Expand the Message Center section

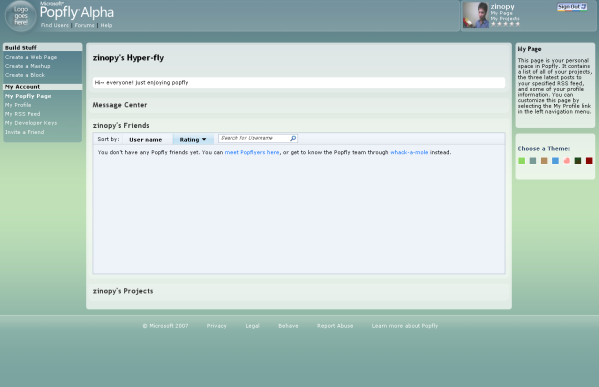tap(120, 105)
